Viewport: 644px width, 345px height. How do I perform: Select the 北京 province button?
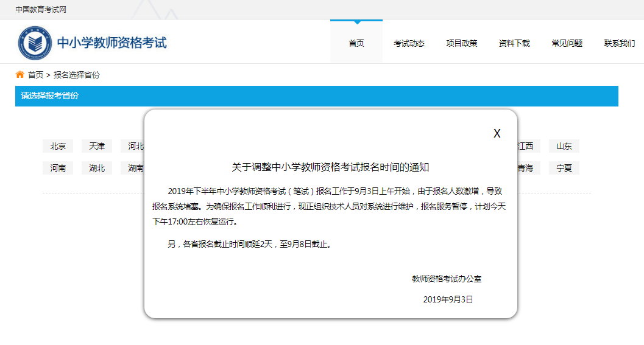[x=58, y=146]
